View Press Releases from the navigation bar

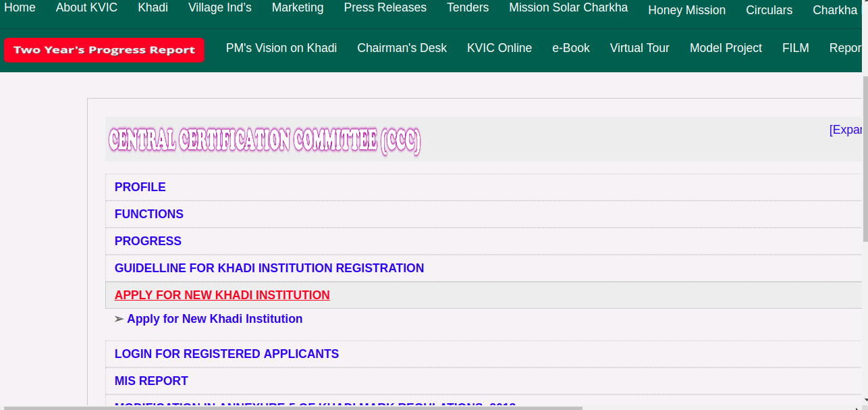385,8
